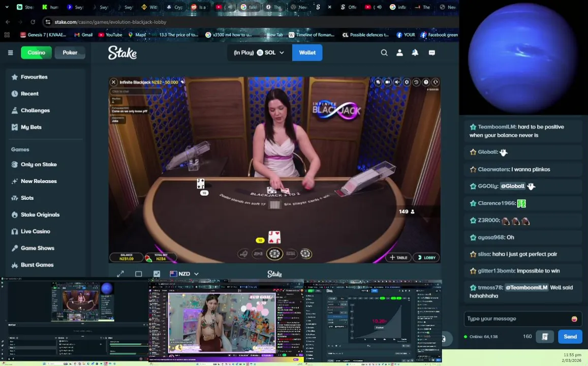Open Live Casino category
The image size is (588, 366).
[45, 231]
